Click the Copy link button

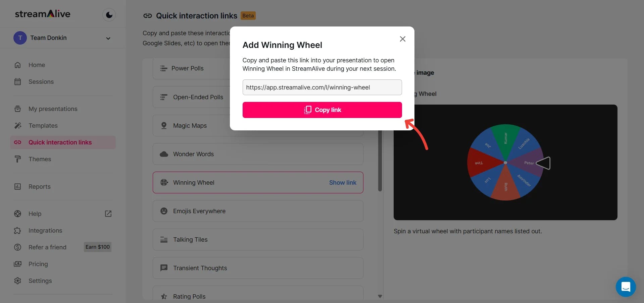coord(322,110)
